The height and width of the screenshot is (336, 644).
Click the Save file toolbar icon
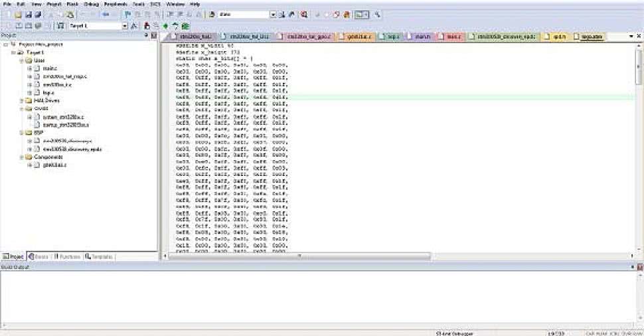[28, 14]
